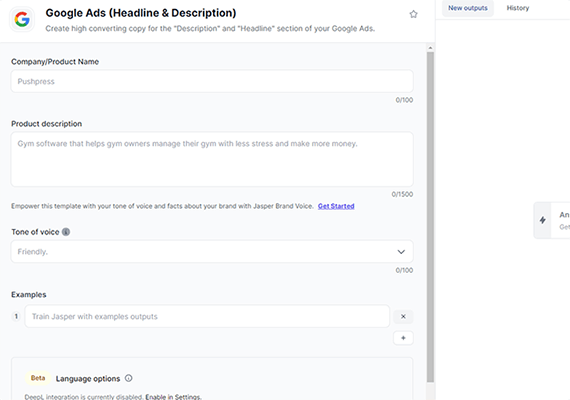Click into the Product description text area
Image resolution: width=570 pixels, height=400 pixels.
coord(212,159)
